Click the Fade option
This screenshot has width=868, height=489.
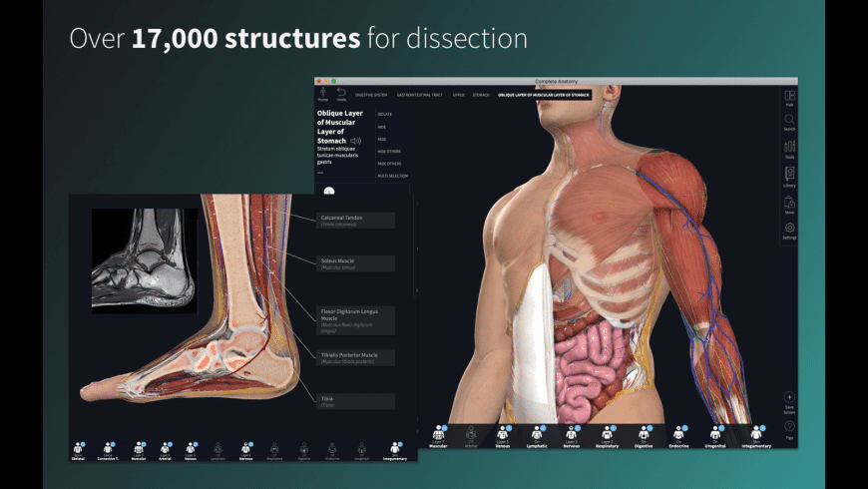click(x=382, y=139)
